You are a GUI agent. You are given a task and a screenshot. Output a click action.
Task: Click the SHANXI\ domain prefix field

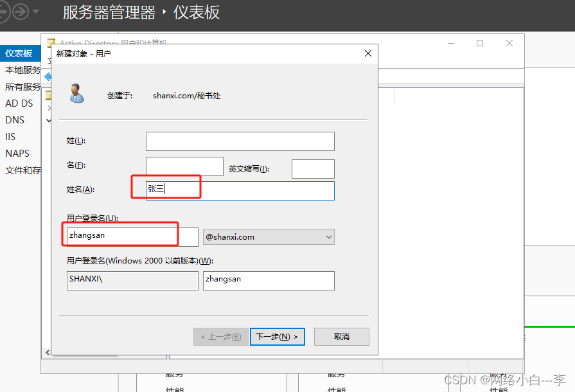coord(132,281)
